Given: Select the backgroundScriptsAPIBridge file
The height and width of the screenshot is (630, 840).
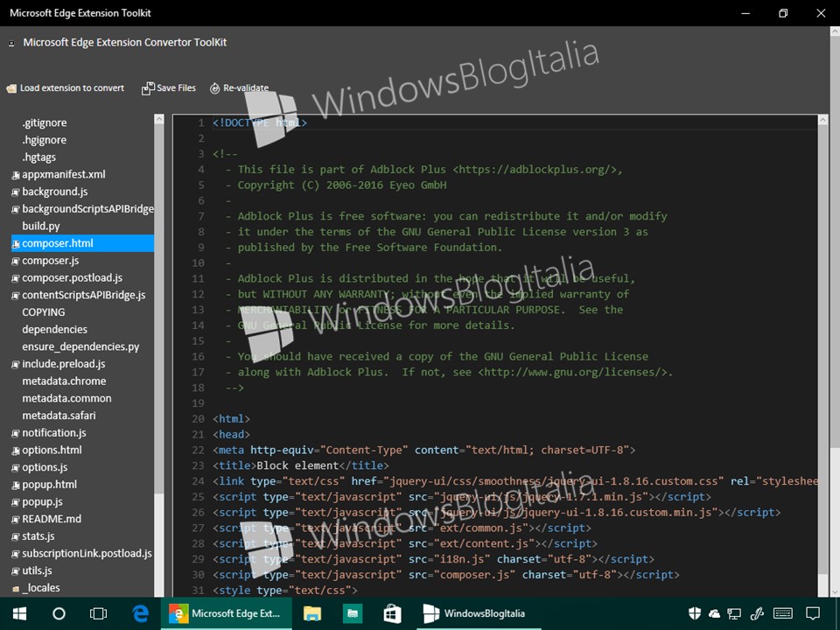Looking at the screenshot, I should 82,209.
